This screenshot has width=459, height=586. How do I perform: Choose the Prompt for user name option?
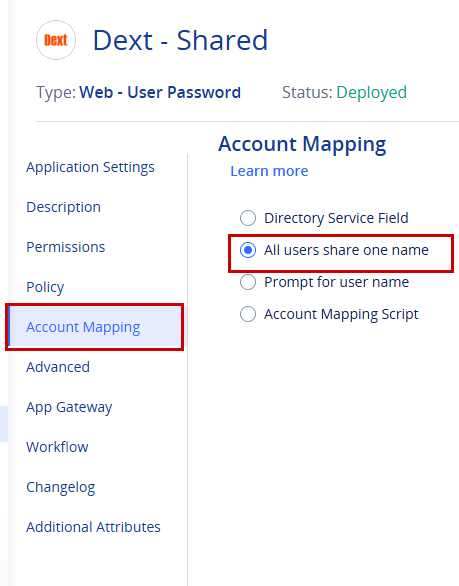248,282
